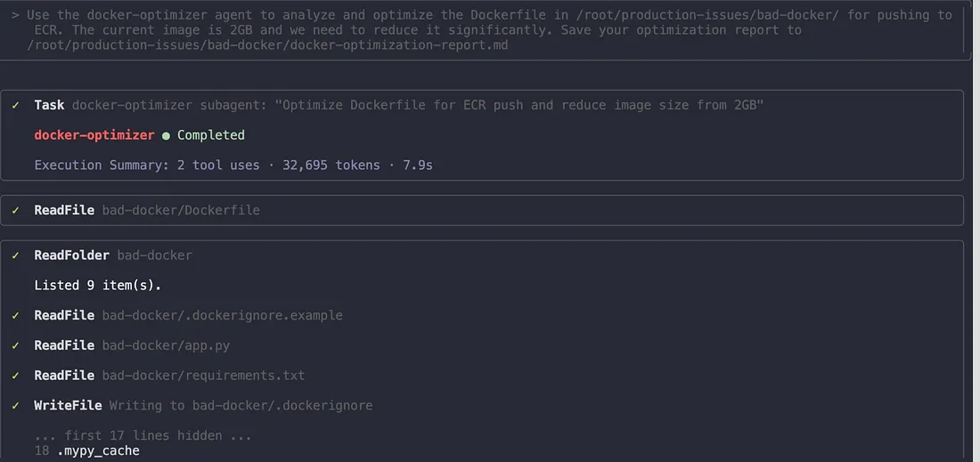Click the ReadFile label for requirements.txt

click(x=64, y=376)
